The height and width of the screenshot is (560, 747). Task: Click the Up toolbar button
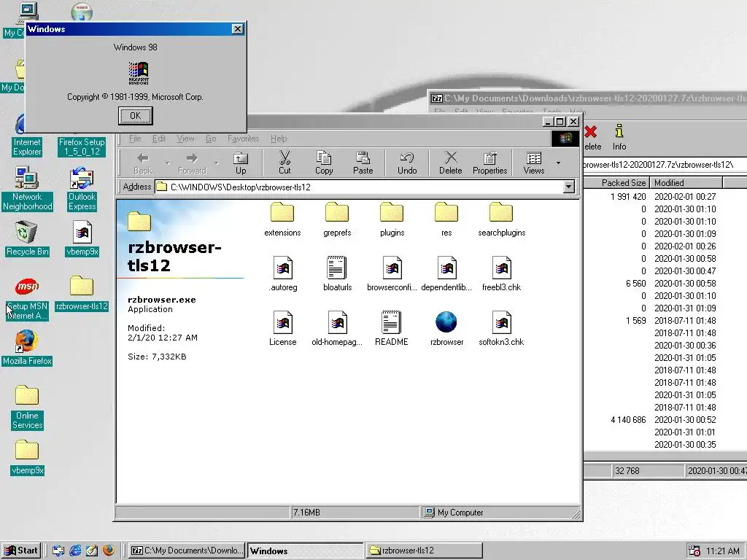[241, 163]
